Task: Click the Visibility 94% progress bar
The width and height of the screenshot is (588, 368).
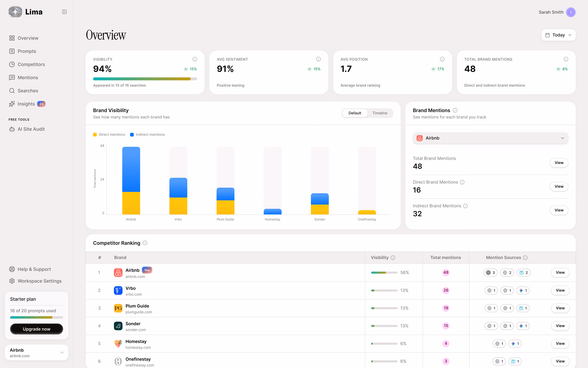Action: 145,79
